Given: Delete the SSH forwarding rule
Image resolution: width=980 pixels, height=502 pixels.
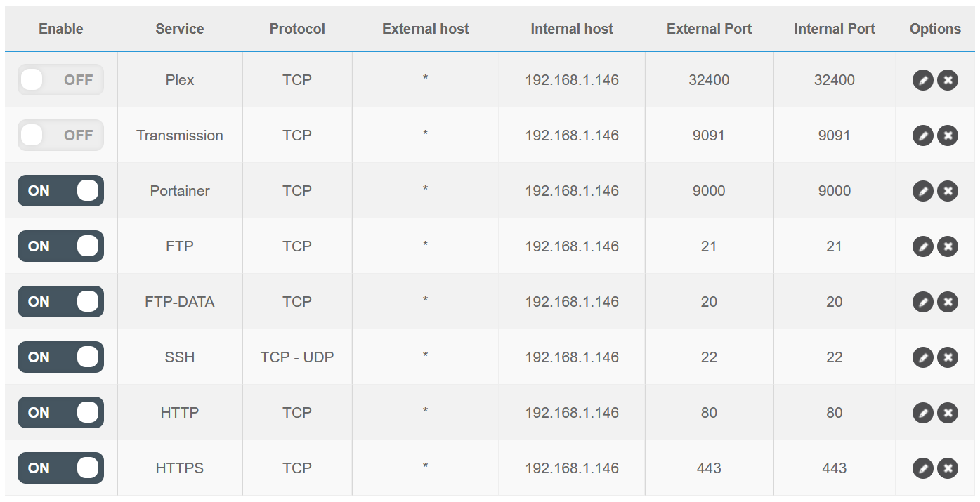Looking at the screenshot, I should click(948, 357).
